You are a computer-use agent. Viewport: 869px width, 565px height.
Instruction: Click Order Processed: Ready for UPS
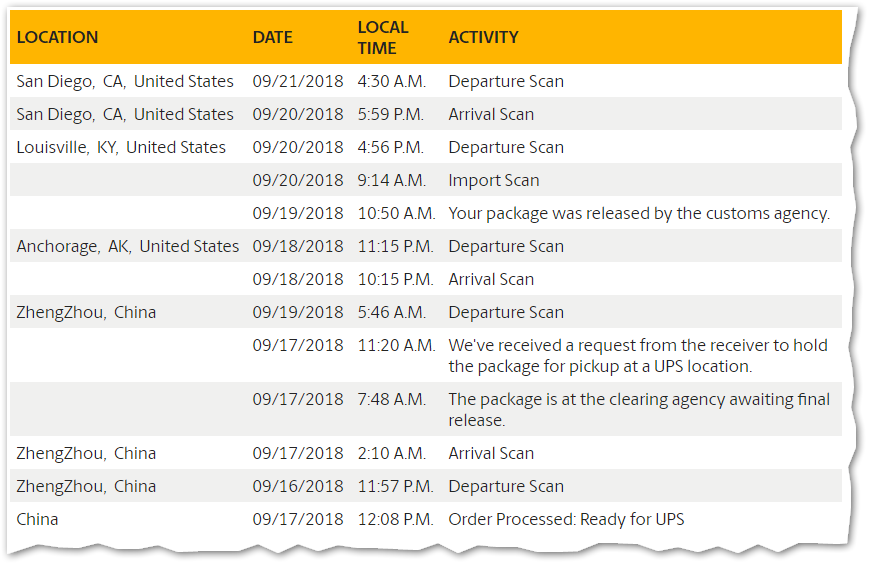[566, 519]
